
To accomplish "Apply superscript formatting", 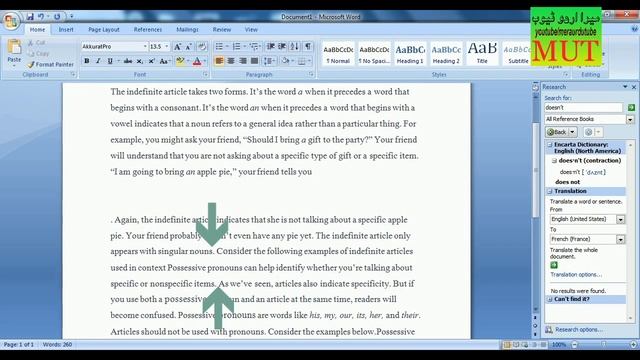I will pyautogui.click(x=151, y=61).
